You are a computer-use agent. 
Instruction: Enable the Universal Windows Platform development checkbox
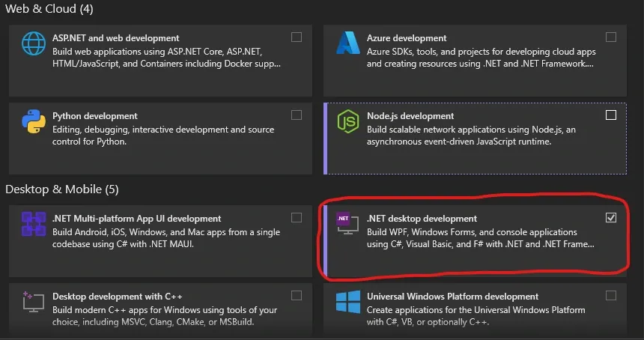[x=611, y=296]
